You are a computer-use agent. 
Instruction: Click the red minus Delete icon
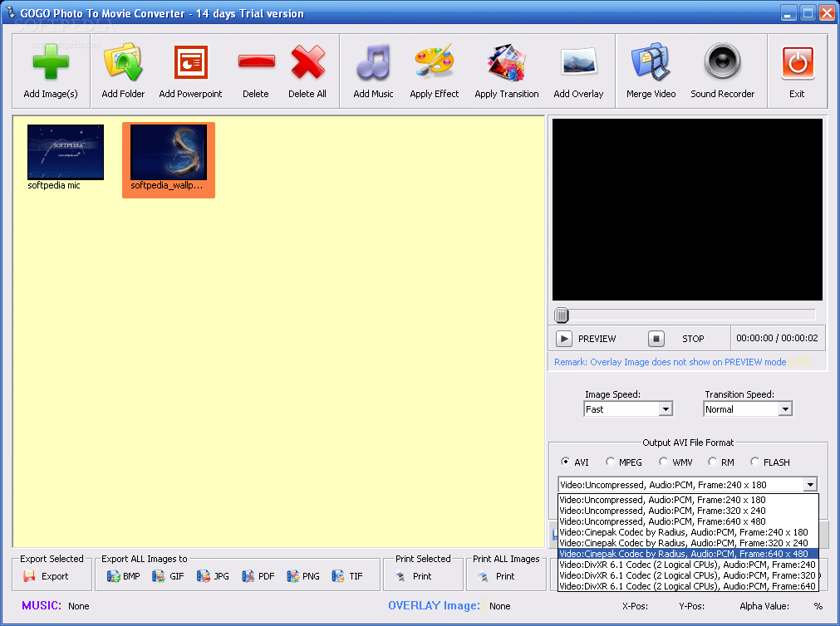pyautogui.click(x=257, y=62)
